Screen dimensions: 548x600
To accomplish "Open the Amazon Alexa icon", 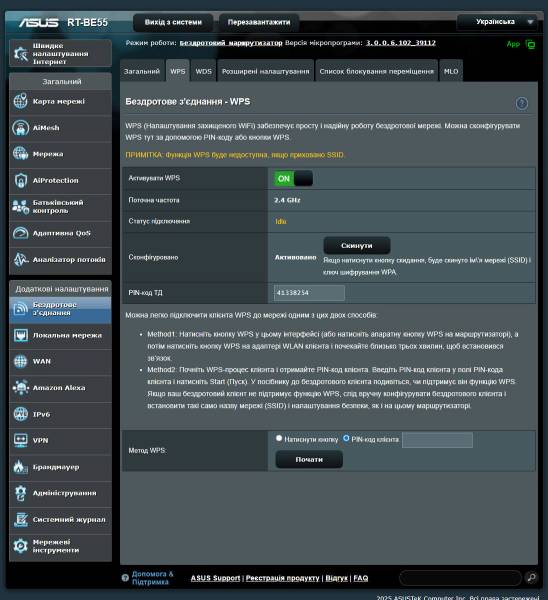I will click(x=21, y=388).
